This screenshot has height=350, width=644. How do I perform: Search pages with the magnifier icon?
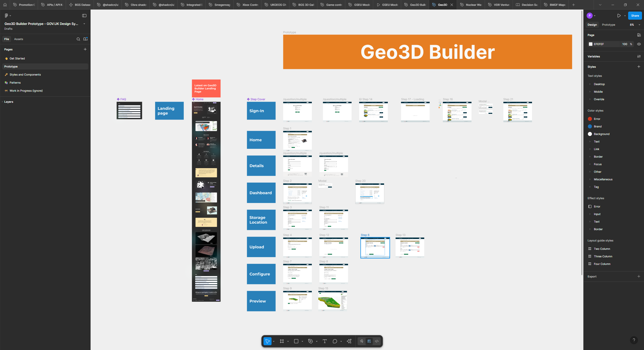78,39
